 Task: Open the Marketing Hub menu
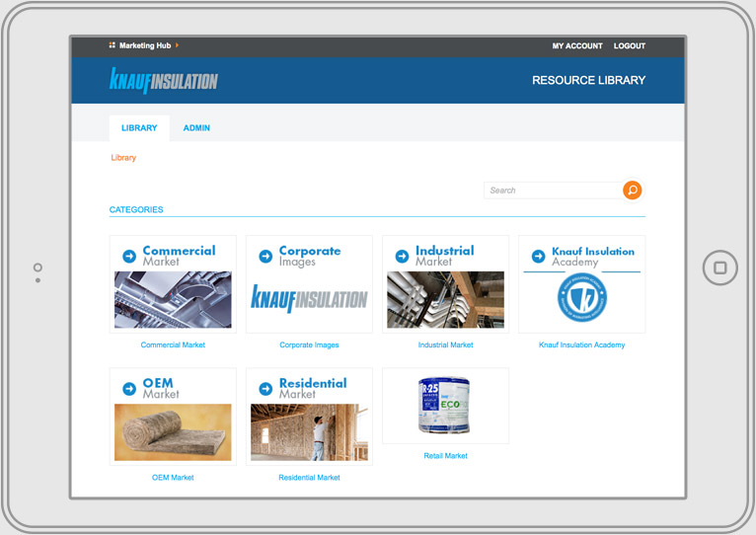(145, 45)
